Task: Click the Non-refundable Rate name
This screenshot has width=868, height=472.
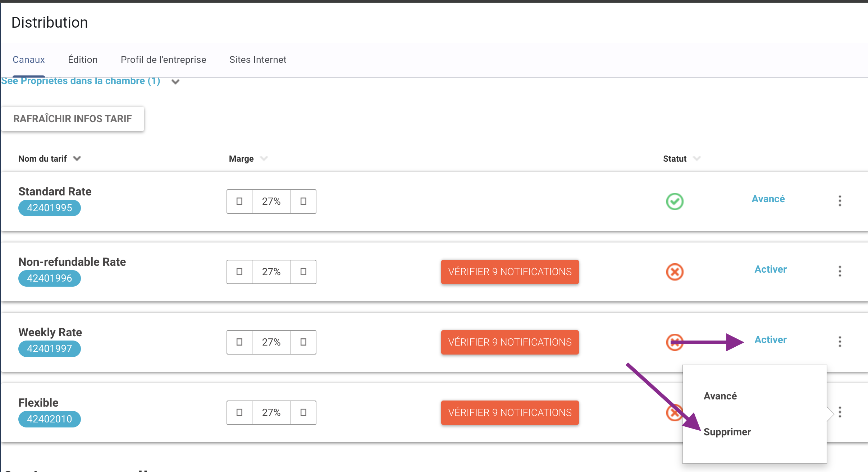Action: tap(72, 262)
